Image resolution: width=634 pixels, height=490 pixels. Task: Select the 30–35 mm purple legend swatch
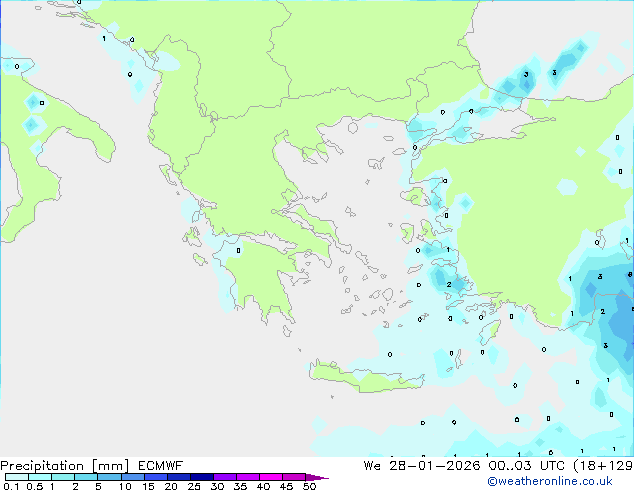pos(225,477)
